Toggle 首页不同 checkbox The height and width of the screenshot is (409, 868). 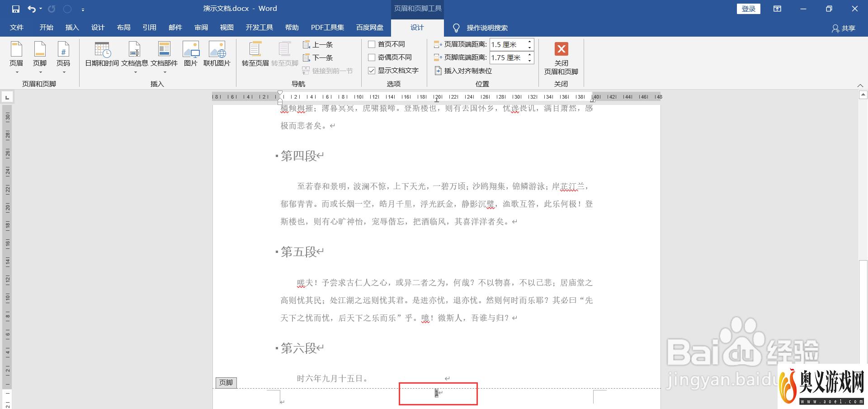[x=372, y=44]
